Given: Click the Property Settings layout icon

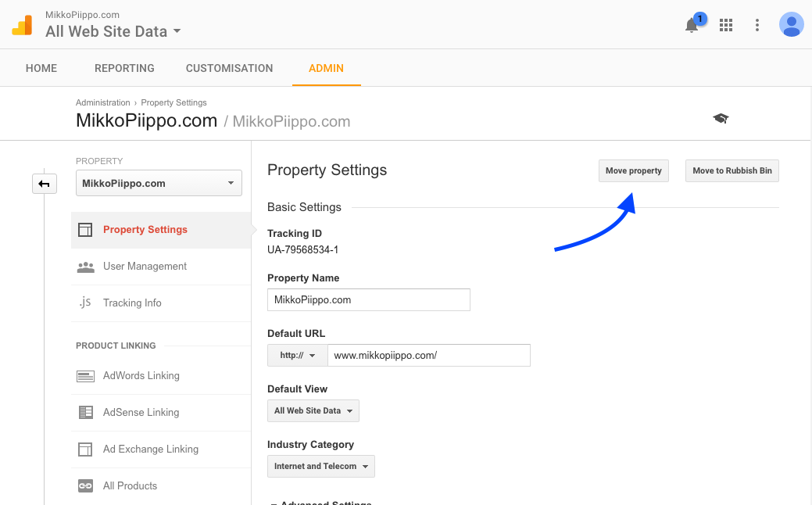Looking at the screenshot, I should (x=85, y=230).
